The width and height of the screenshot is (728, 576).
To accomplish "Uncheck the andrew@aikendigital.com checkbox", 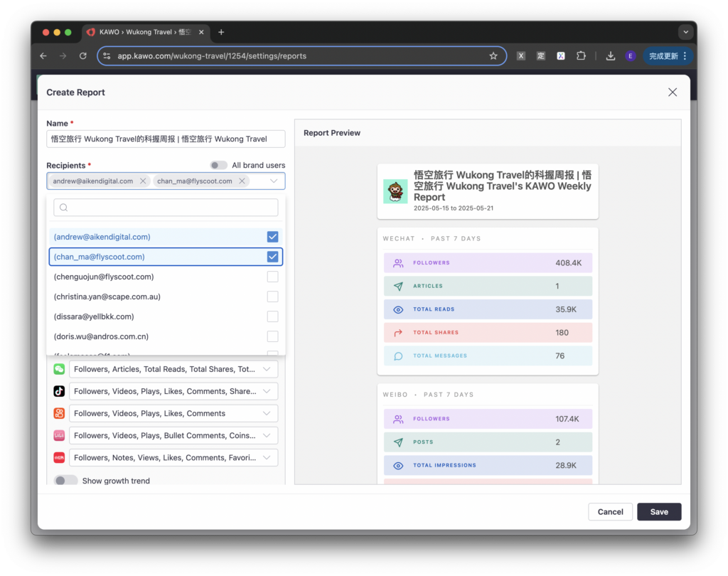I will 272,237.
